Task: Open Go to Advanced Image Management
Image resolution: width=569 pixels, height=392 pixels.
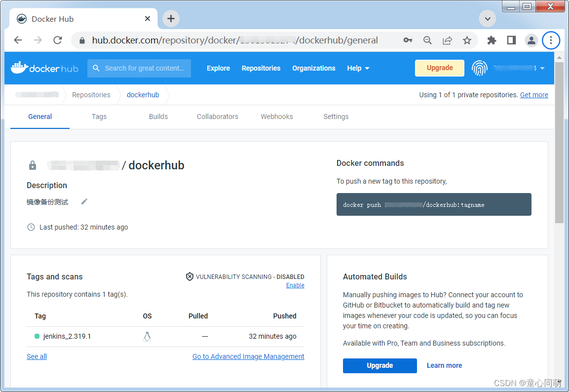Action: tap(248, 356)
